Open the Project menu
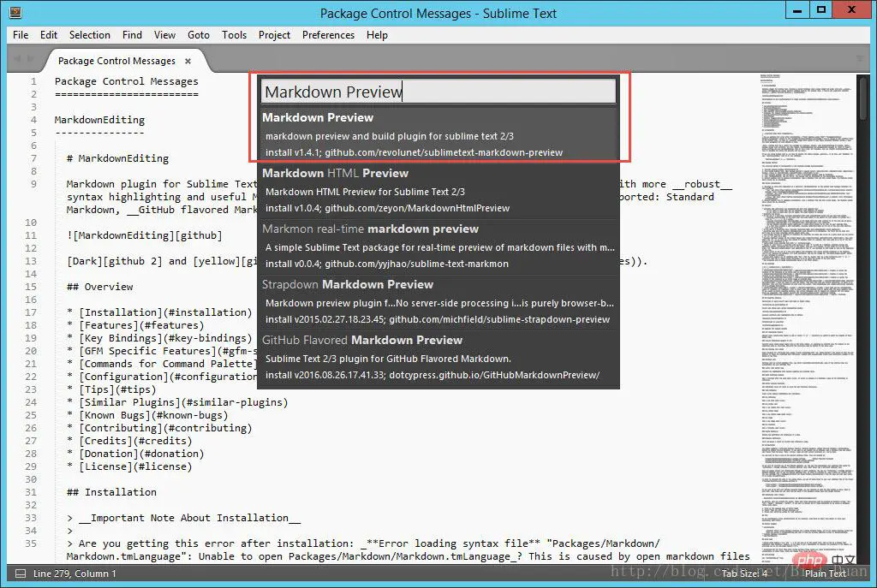 point(274,34)
